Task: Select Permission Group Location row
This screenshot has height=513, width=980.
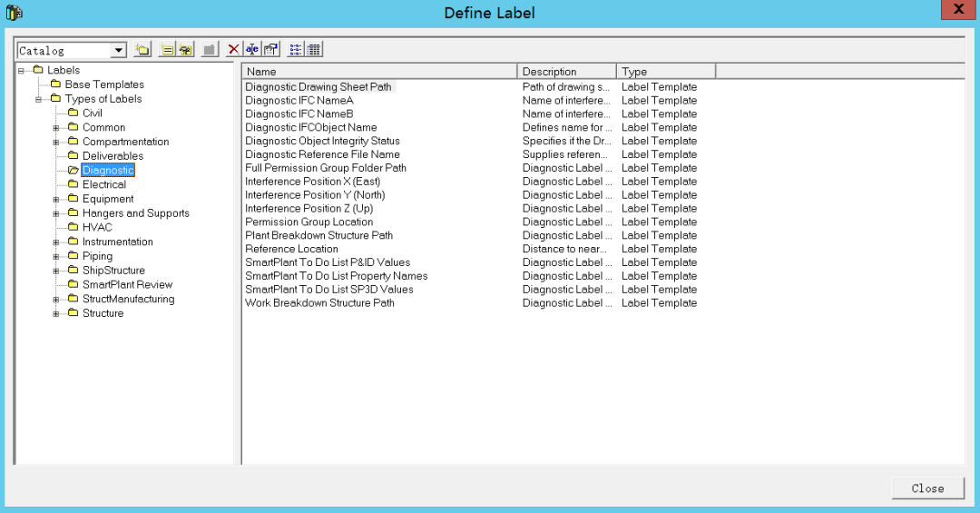Action: coord(309,222)
